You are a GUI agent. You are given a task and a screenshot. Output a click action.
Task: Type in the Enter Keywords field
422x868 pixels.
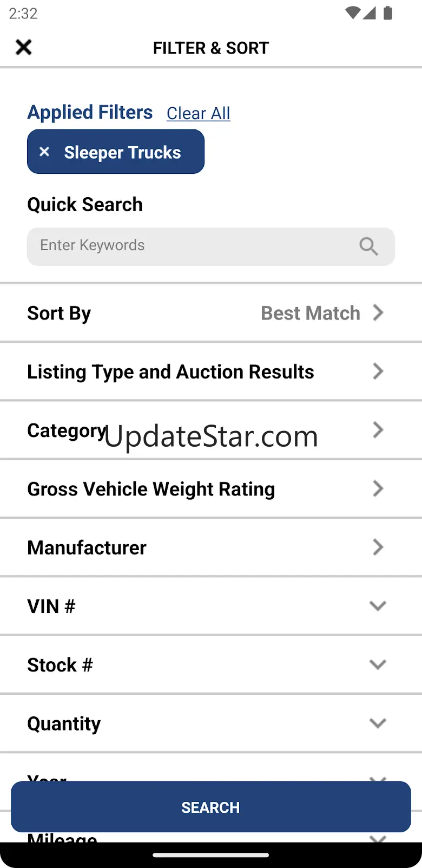(189, 246)
